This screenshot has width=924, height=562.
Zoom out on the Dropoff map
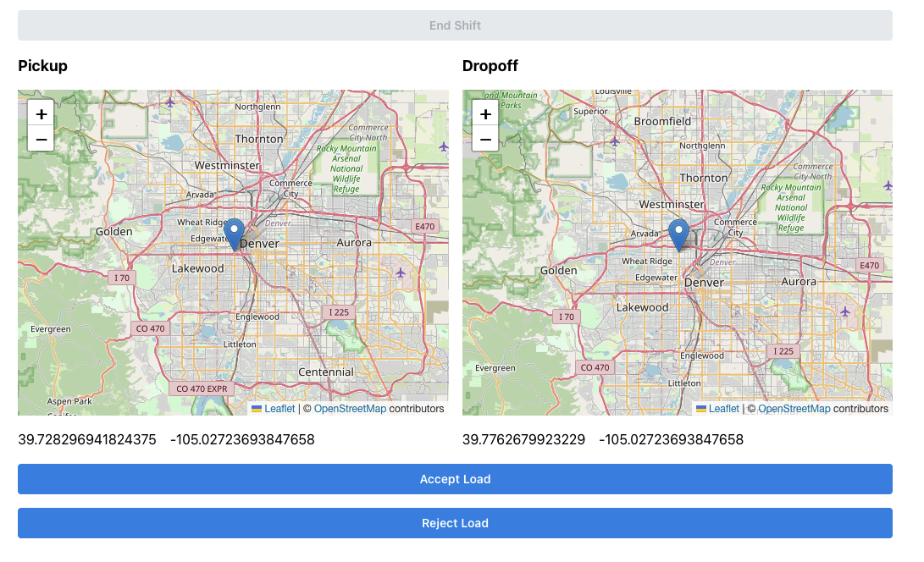[485, 138]
